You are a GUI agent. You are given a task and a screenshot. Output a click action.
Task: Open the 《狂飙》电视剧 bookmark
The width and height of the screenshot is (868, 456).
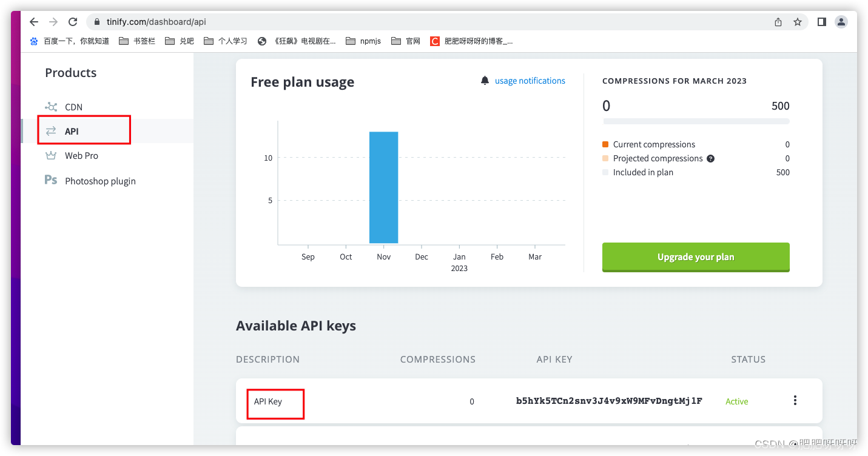297,41
